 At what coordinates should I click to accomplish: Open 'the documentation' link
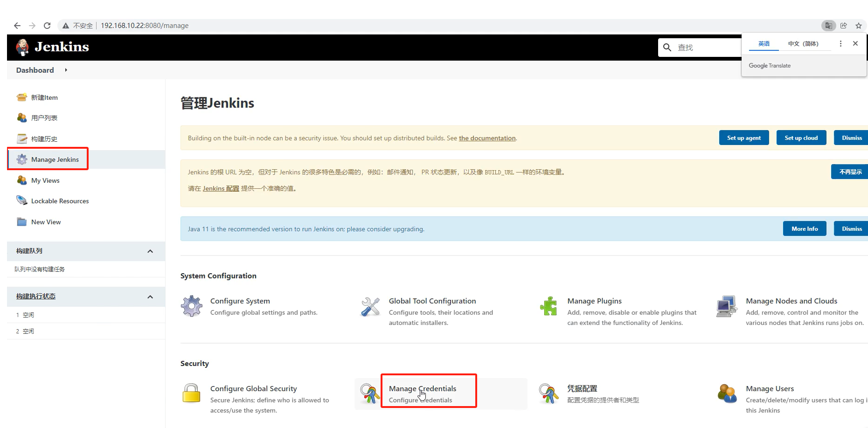pos(487,138)
